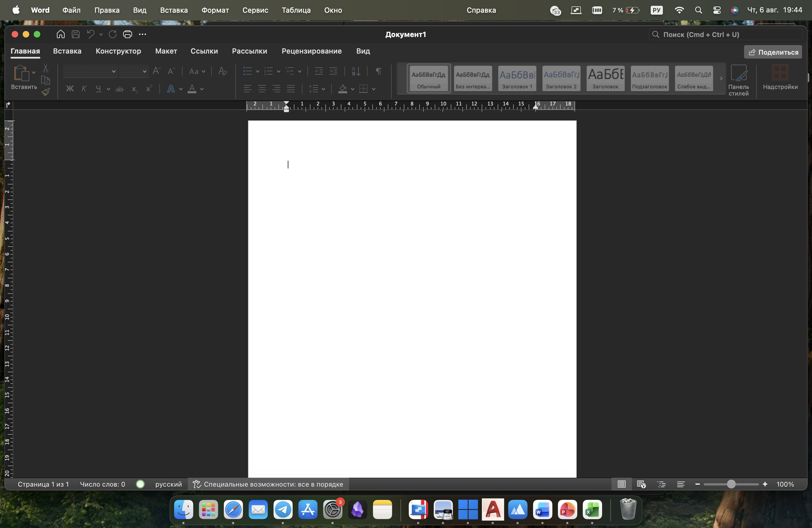Open the three-dots quick access menu
This screenshot has height=528, width=812.
142,34
